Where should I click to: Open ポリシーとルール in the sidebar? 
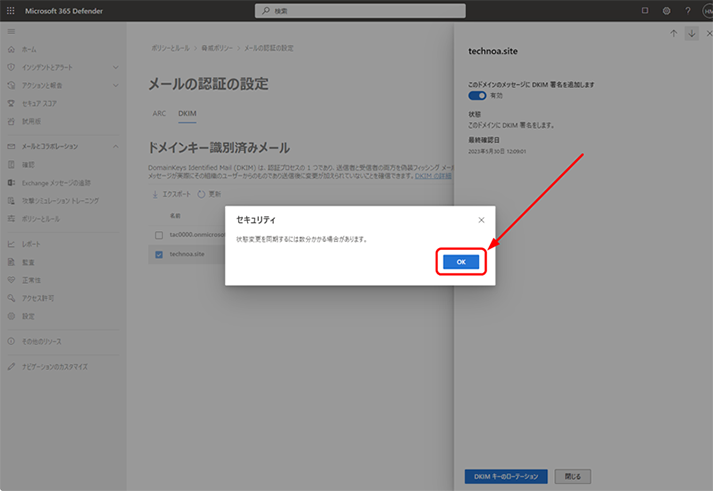(x=40, y=219)
